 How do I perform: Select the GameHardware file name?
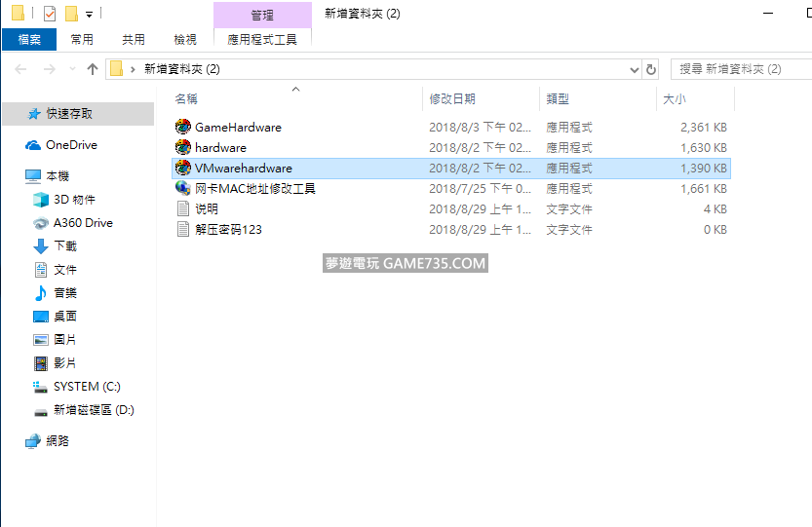[238, 128]
